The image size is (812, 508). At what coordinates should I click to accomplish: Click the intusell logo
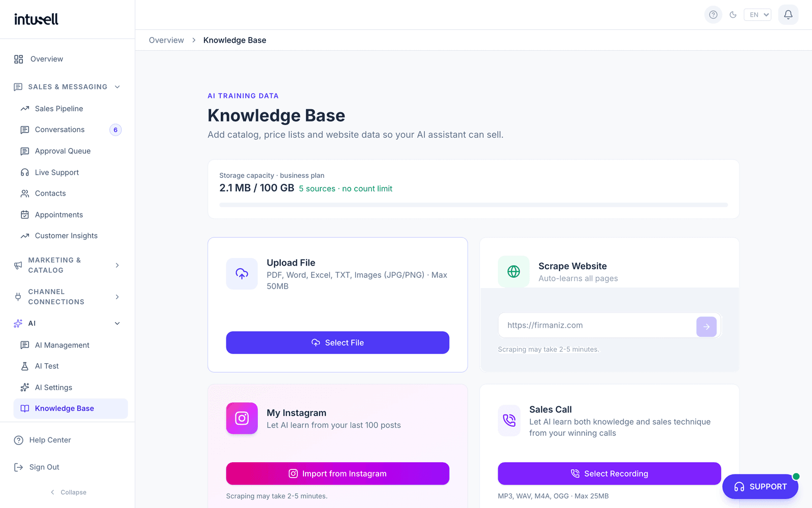(x=36, y=19)
